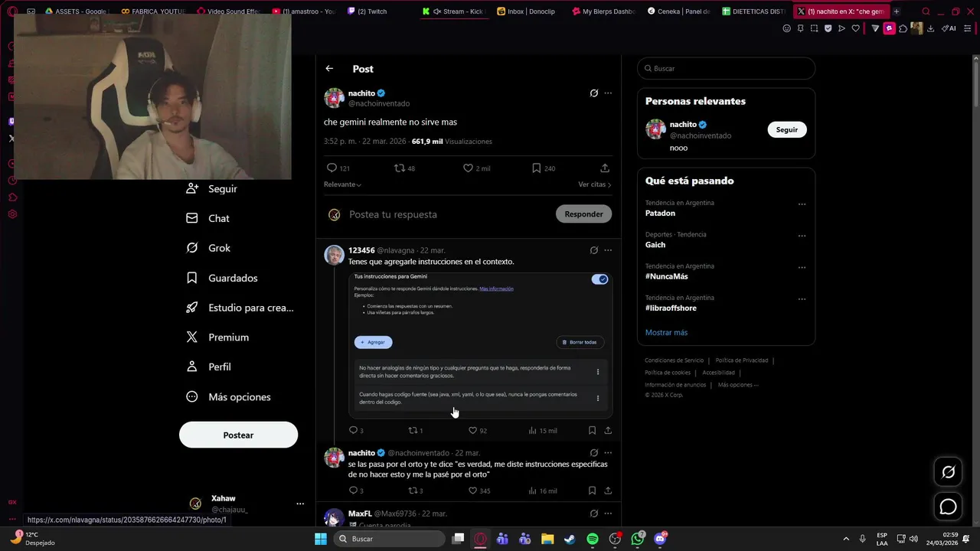Expand the Relevante sort dropdown

pyautogui.click(x=342, y=184)
